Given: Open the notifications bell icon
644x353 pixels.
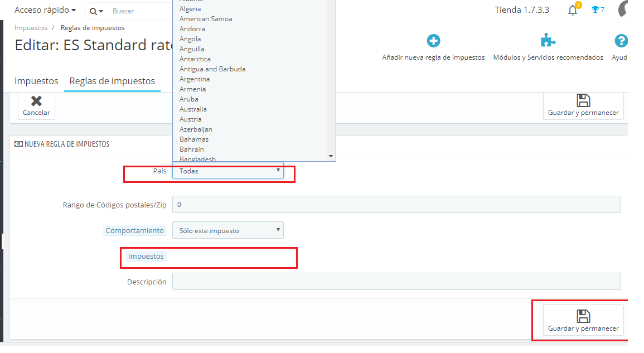Looking at the screenshot, I should point(573,10).
